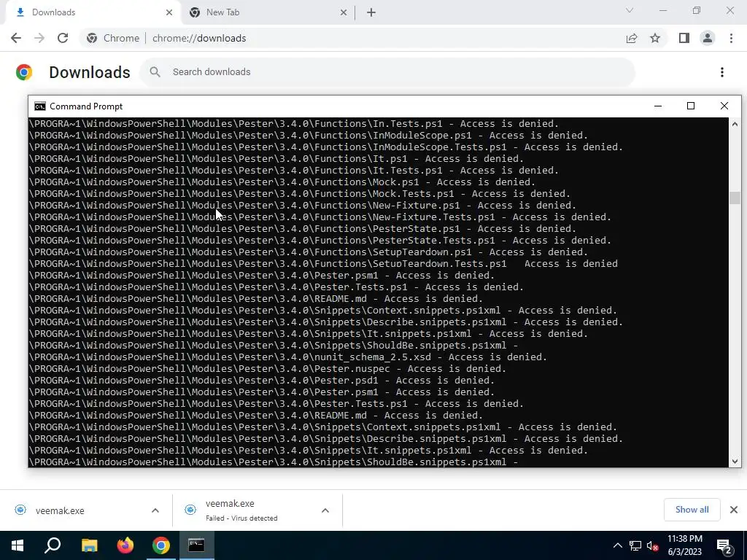
Task: Click the Pester.nuspec line
Action: click(267, 368)
